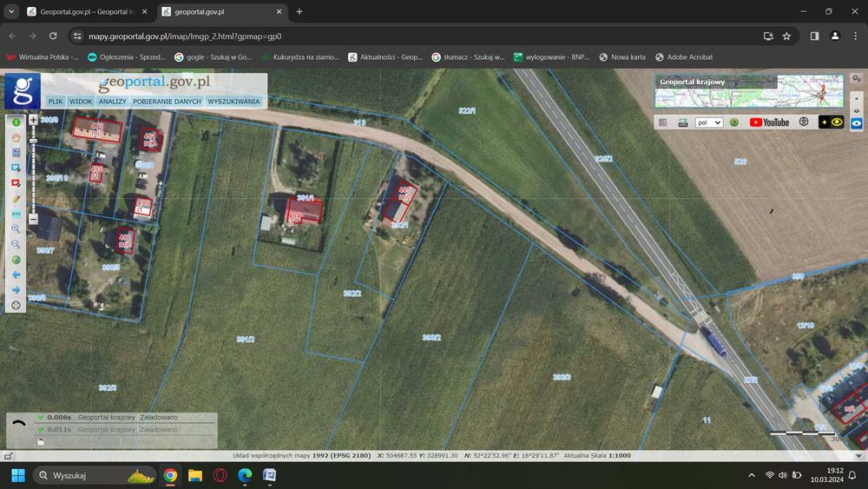Click the crossed circle tool icon
The image size is (868, 489).
coord(16,305)
